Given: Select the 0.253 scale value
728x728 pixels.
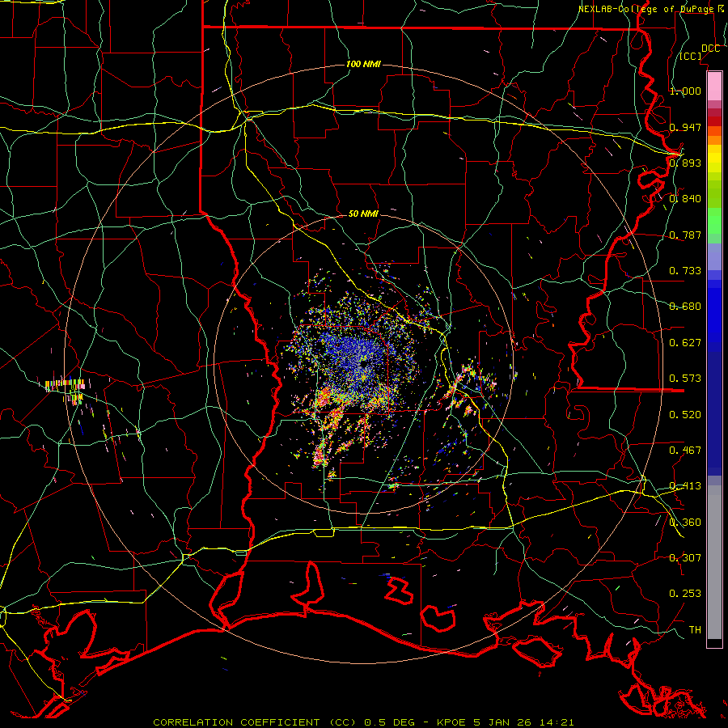Looking at the screenshot, I should point(685,594).
